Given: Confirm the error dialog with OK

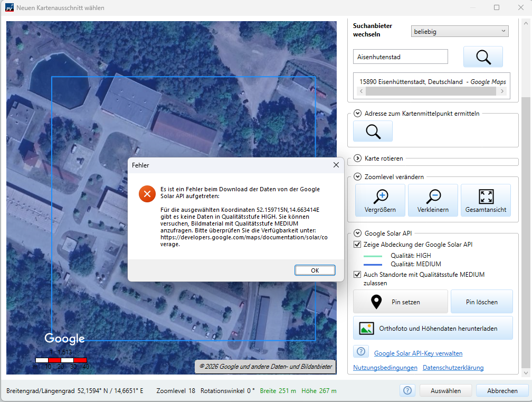Looking at the screenshot, I should (315, 270).
